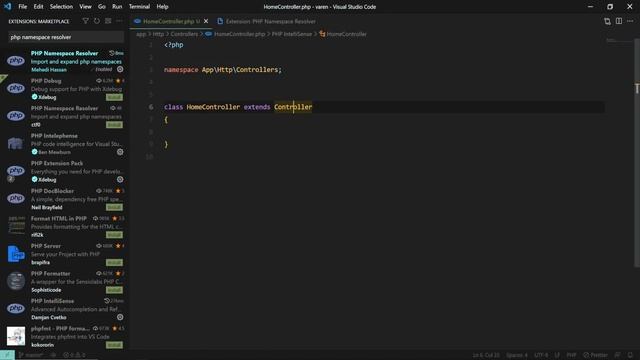Click the 'Controller' word in line 6
Viewport: 640px width, 360px height.
point(293,107)
